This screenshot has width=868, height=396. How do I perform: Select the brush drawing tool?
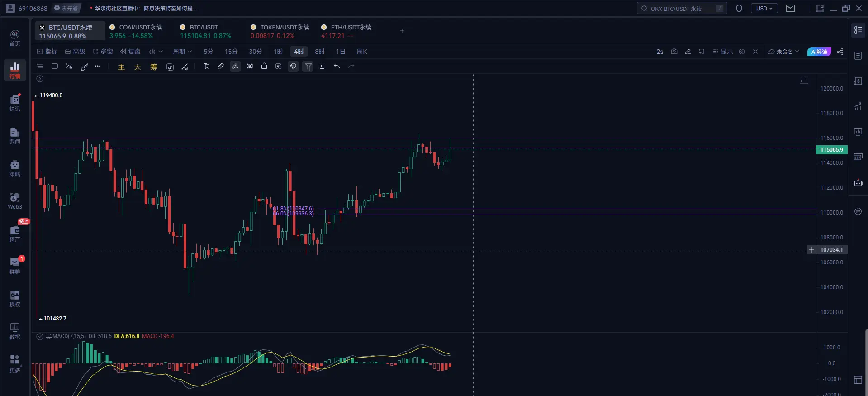point(84,67)
